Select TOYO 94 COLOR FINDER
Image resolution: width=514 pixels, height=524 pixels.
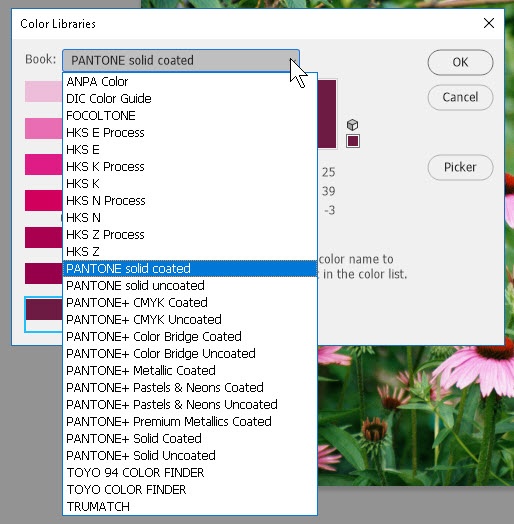coord(190,473)
